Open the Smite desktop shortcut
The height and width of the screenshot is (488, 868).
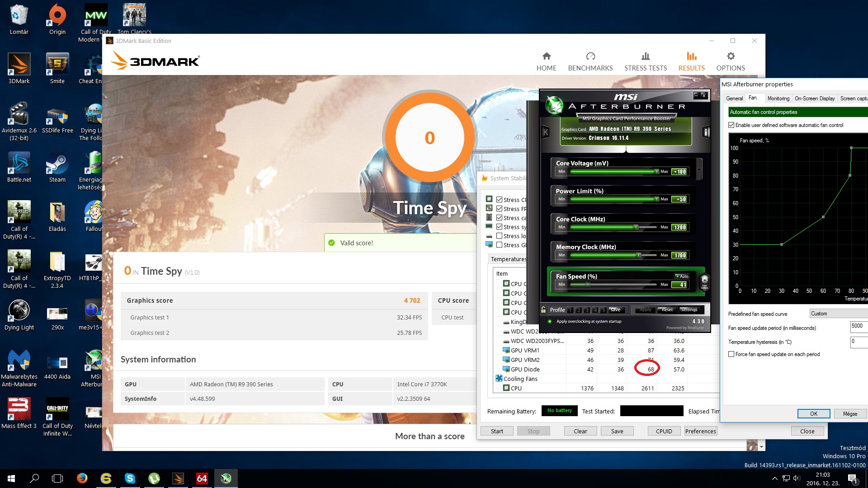57,69
